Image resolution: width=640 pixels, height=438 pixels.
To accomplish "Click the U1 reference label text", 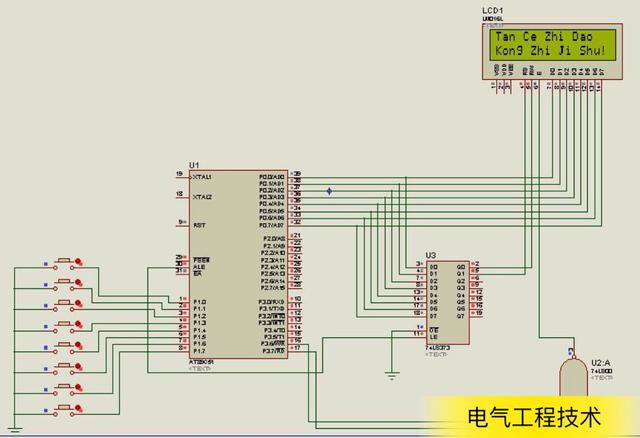I will [194, 165].
